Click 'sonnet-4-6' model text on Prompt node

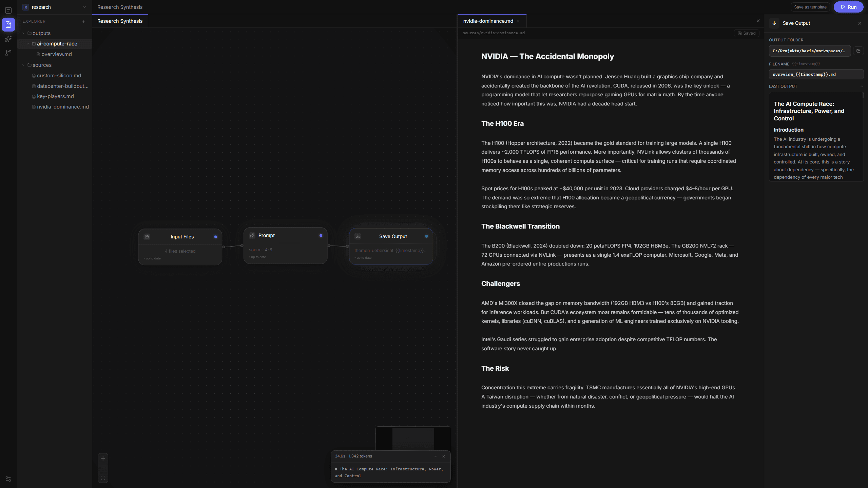click(261, 250)
